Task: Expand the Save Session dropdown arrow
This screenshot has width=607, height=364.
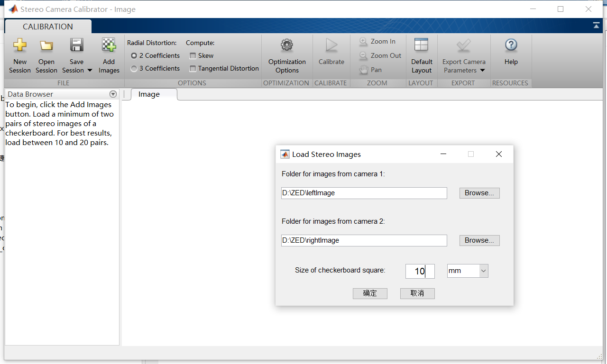Action: point(89,71)
